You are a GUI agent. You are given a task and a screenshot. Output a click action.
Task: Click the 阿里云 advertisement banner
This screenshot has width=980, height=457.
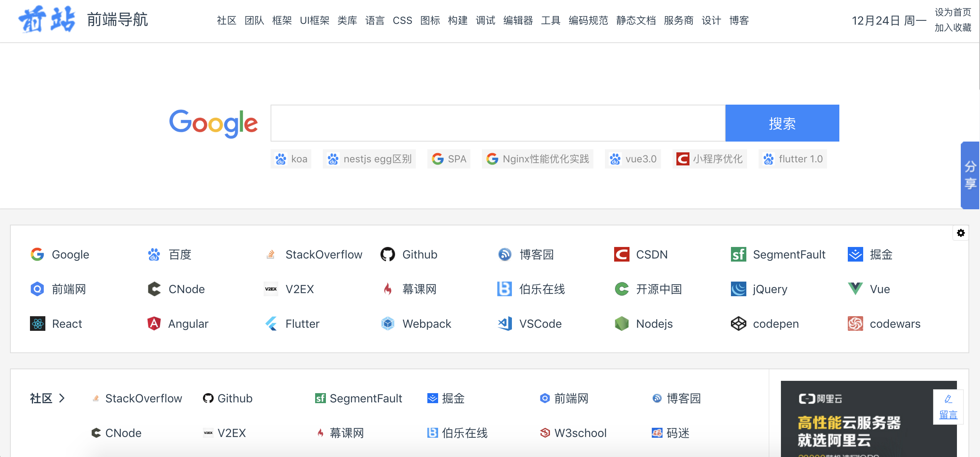point(869,419)
